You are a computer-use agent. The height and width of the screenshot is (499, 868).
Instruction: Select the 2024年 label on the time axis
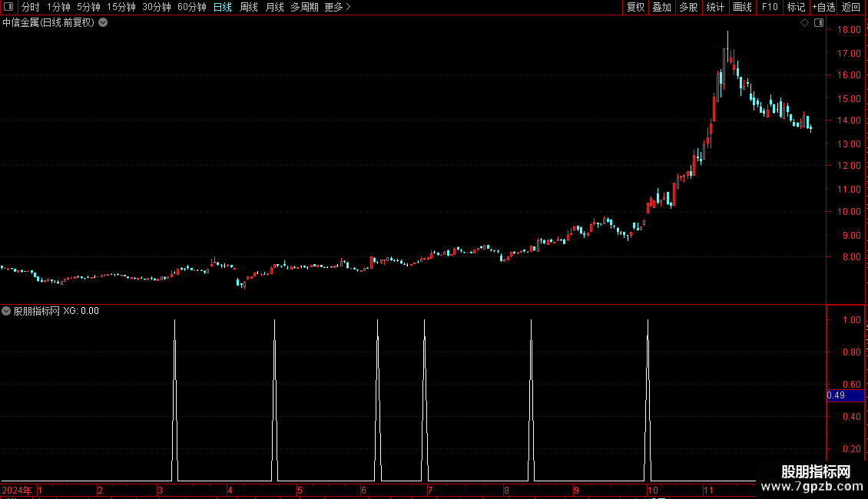[x=17, y=490]
